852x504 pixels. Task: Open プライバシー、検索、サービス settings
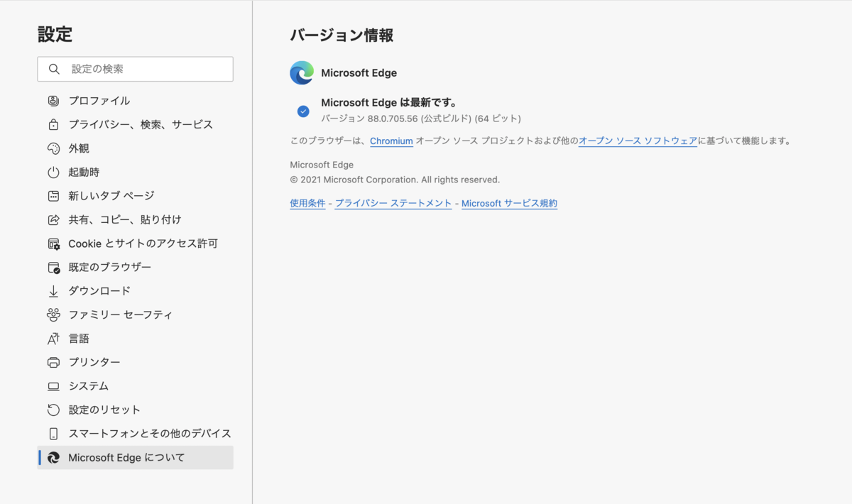click(x=135, y=124)
